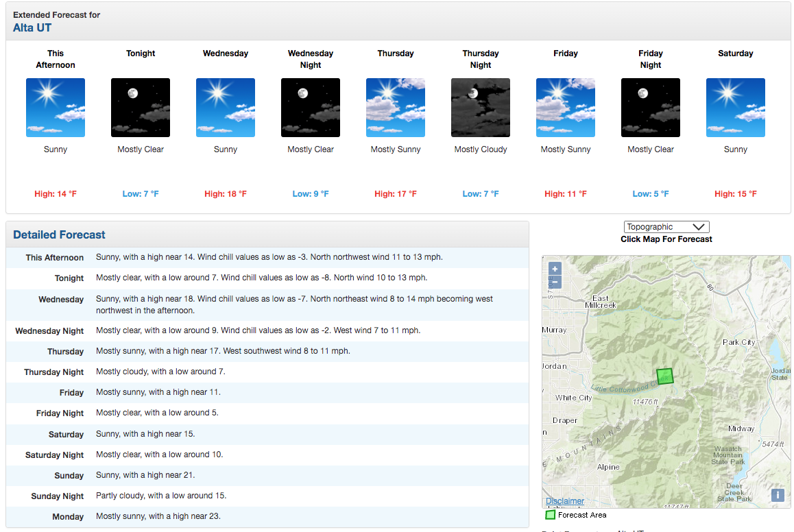
Task: Zoom in on the map with plus button
Action: (555, 269)
